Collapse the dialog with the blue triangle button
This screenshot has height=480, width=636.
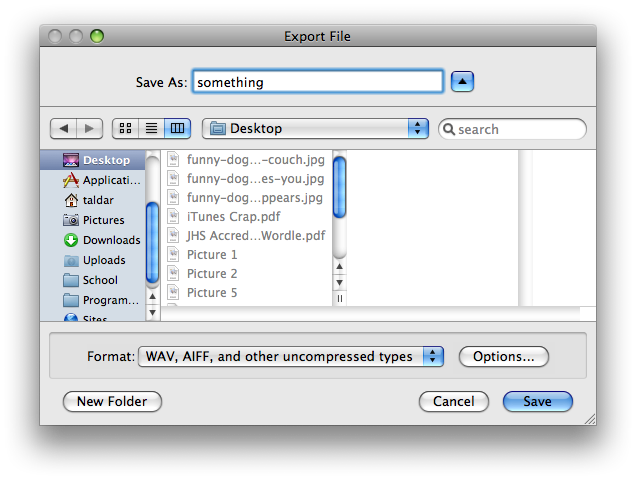462,82
